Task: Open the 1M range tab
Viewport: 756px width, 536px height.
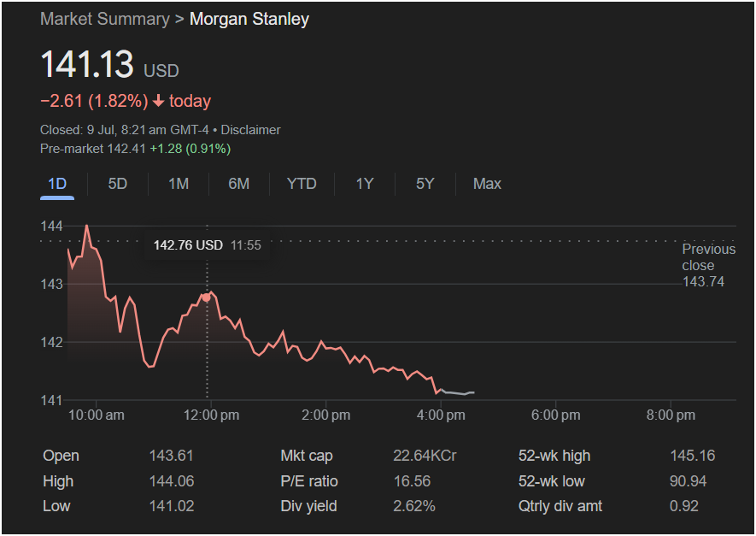Action: click(x=179, y=184)
